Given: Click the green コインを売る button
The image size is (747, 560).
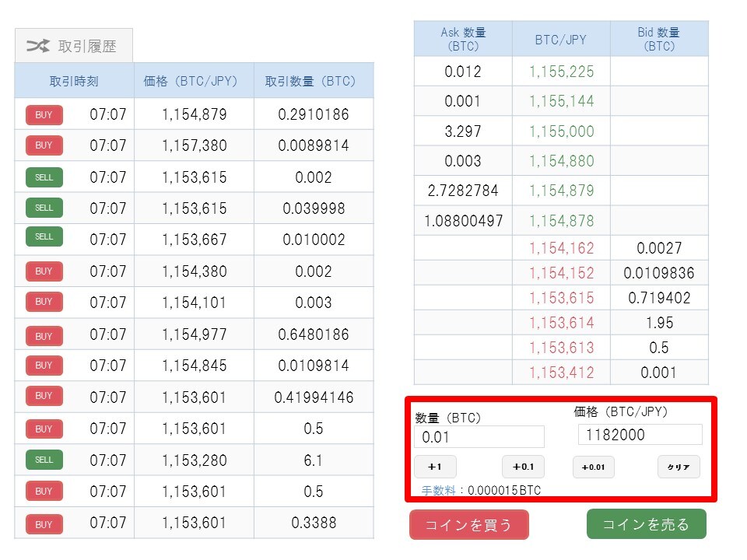Looking at the screenshot, I should pyautogui.click(x=646, y=524).
